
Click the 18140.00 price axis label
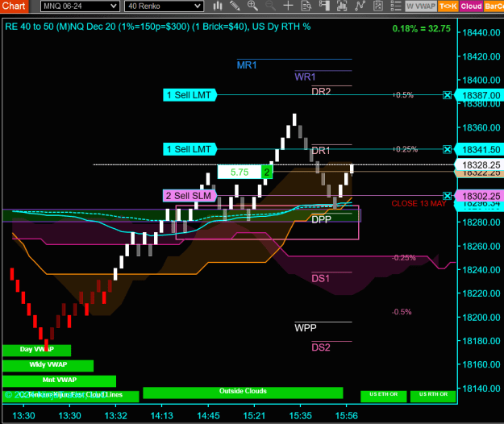(481, 389)
